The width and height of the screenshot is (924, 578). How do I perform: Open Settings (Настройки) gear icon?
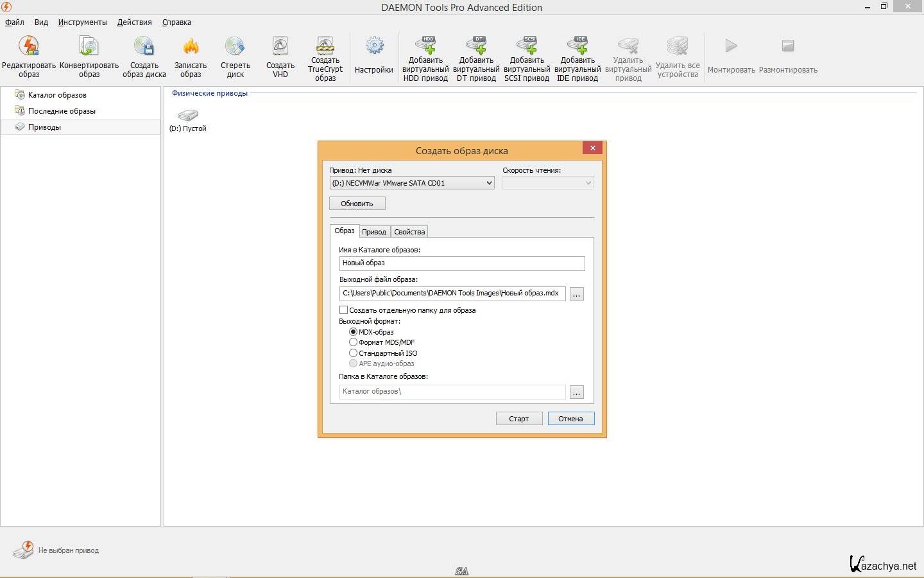(x=374, y=47)
